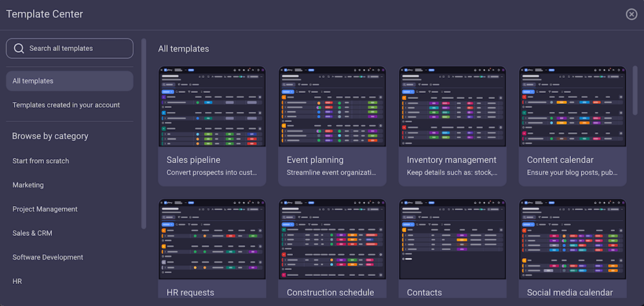Screen dimensions: 644x306
Task: Select the Contacts template thumbnail
Action: pos(452,240)
